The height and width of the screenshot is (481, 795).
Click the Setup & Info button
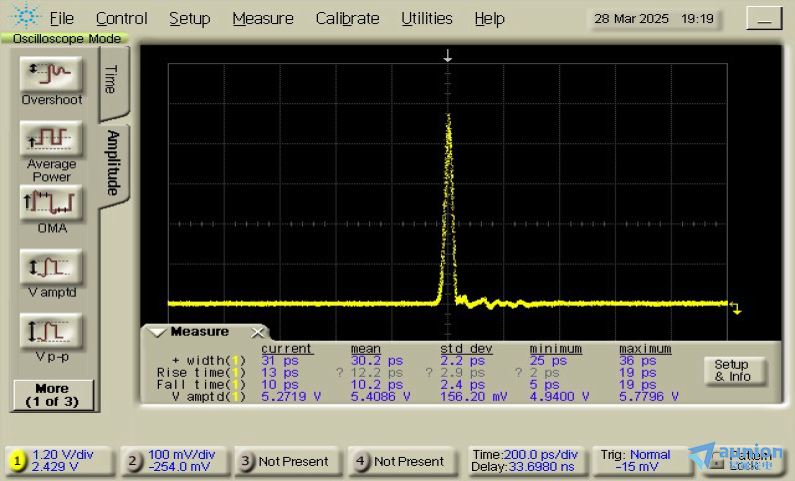click(732, 371)
